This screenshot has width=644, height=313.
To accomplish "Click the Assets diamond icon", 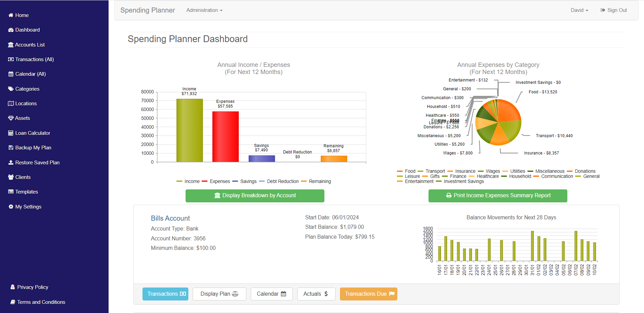I will point(11,118).
